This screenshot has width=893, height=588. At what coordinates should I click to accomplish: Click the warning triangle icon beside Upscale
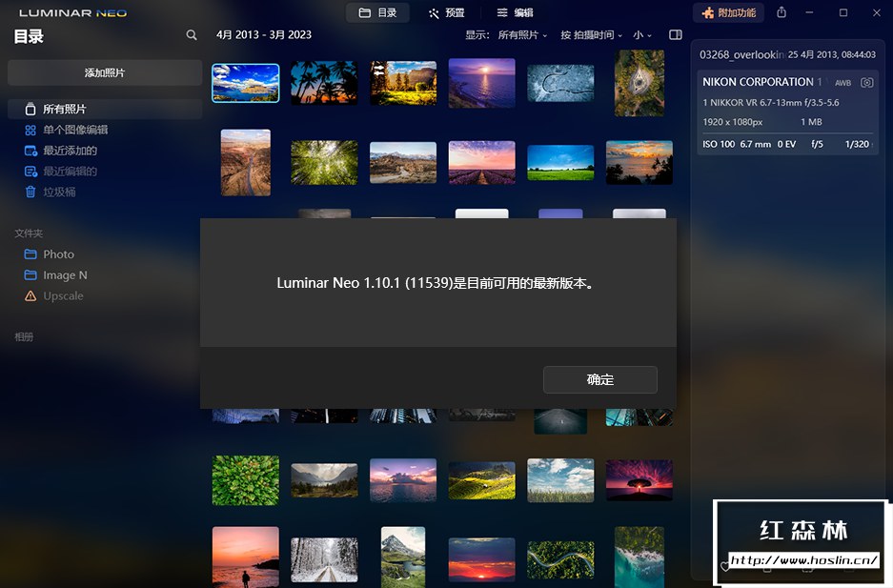coord(30,296)
